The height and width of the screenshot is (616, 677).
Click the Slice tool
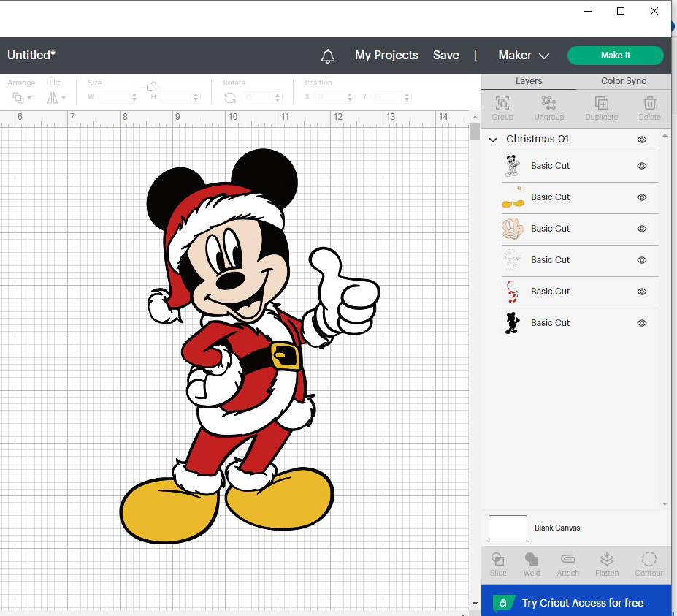click(498, 559)
